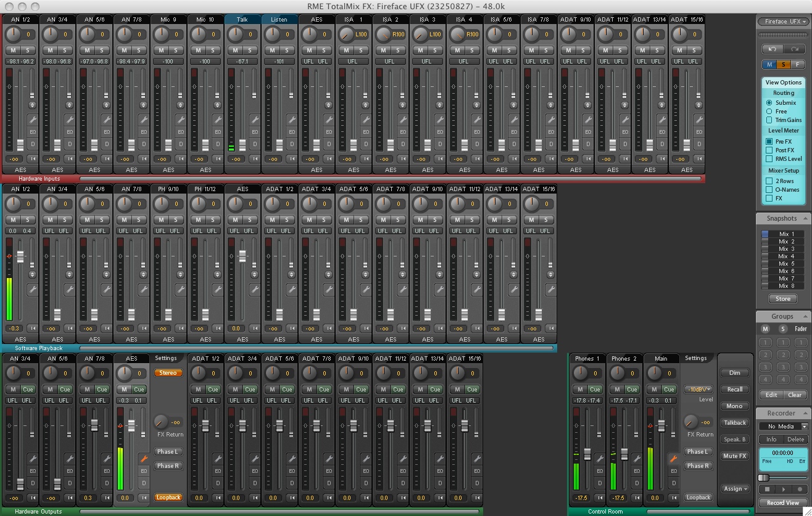Viewport: 812px width, 516px height.
Task: Enable the 2 Rows mixer setup checkbox
Action: click(x=769, y=181)
